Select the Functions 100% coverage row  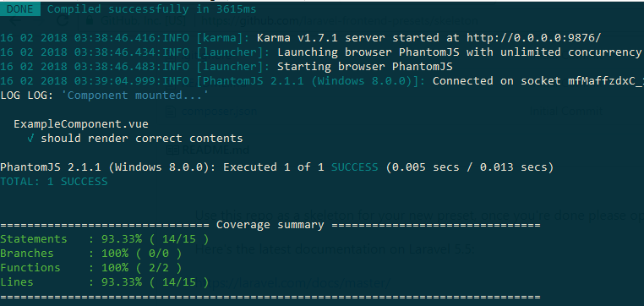pyautogui.click(x=90, y=268)
